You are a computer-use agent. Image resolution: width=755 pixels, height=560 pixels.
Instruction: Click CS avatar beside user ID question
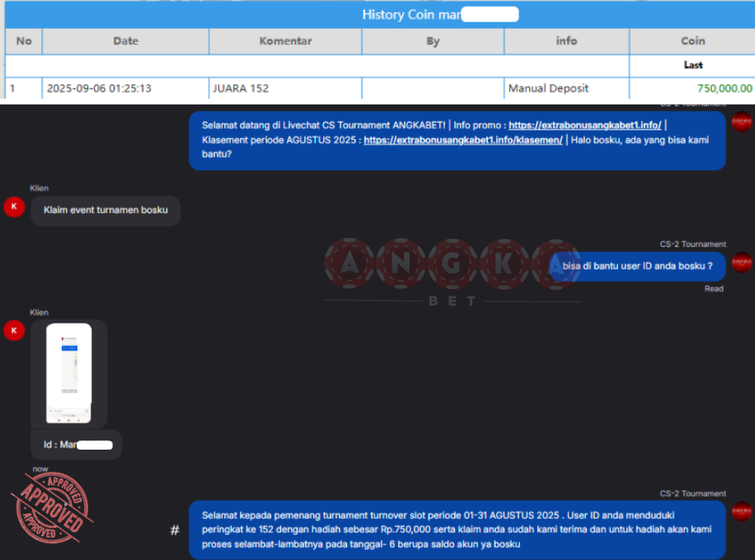[742, 262]
